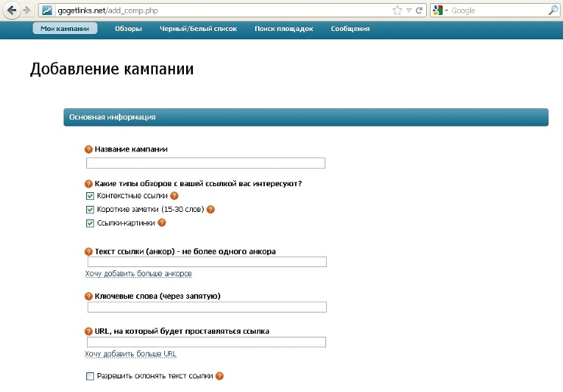Screen dimensions: 563x392
Task: Open help icon next to Ссылки-картинки
Action: pos(162,223)
